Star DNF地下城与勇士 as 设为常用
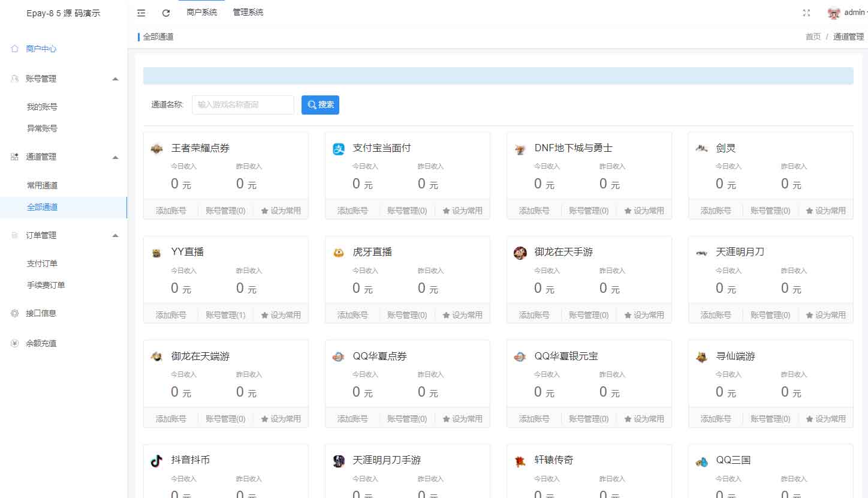868x498 pixels. 644,211
